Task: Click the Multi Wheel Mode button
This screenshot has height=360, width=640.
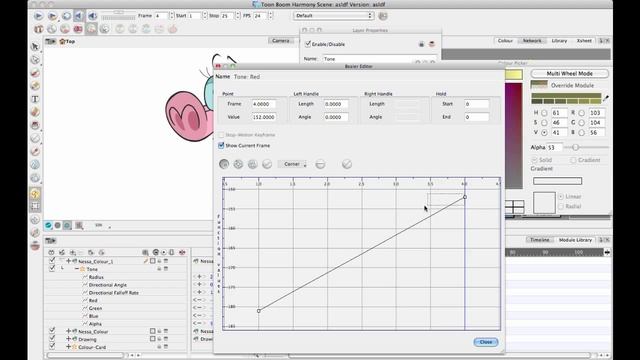Action: pos(569,73)
